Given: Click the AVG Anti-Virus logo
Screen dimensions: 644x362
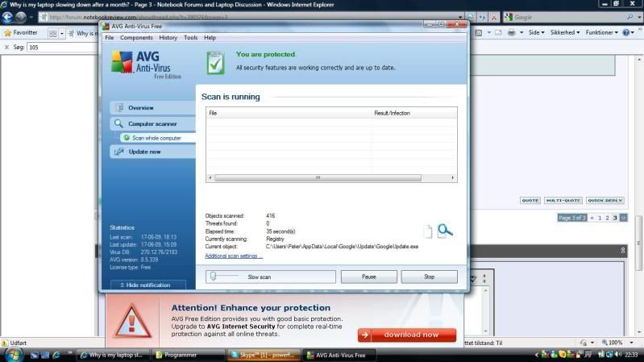Looking at the screenshot, I should coord(146,64).
